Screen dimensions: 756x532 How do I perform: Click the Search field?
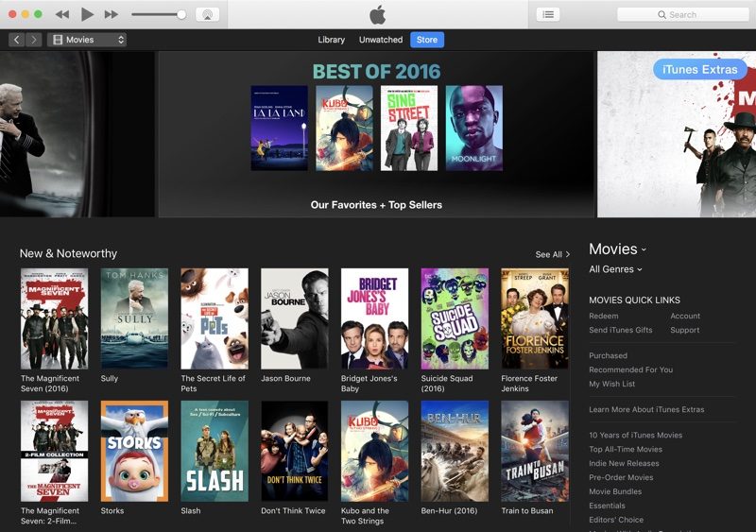tap(682, 14)
